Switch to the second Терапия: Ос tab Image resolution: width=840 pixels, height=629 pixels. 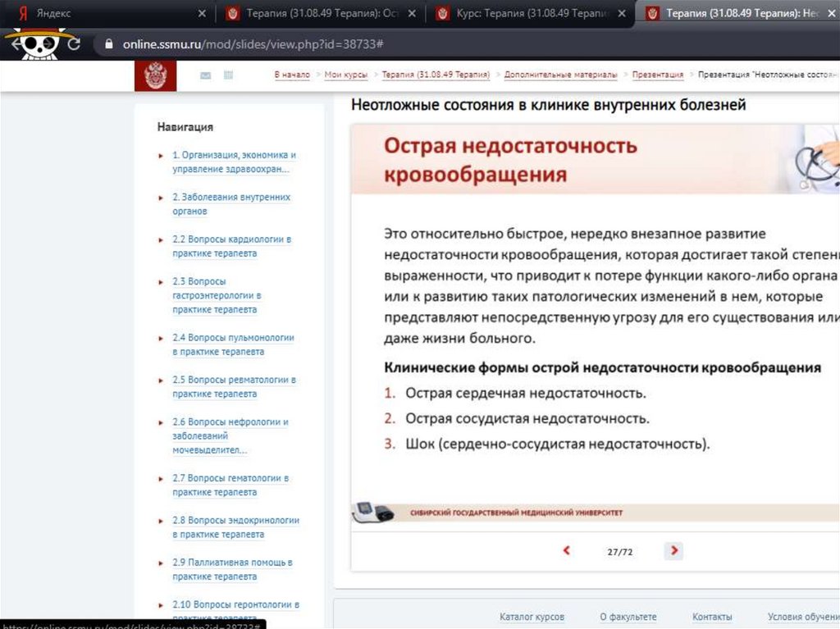point(321,13)
